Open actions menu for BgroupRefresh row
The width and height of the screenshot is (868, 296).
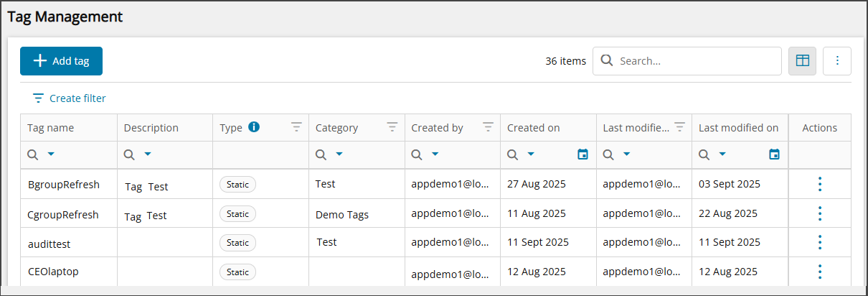[x=820, y=184]
